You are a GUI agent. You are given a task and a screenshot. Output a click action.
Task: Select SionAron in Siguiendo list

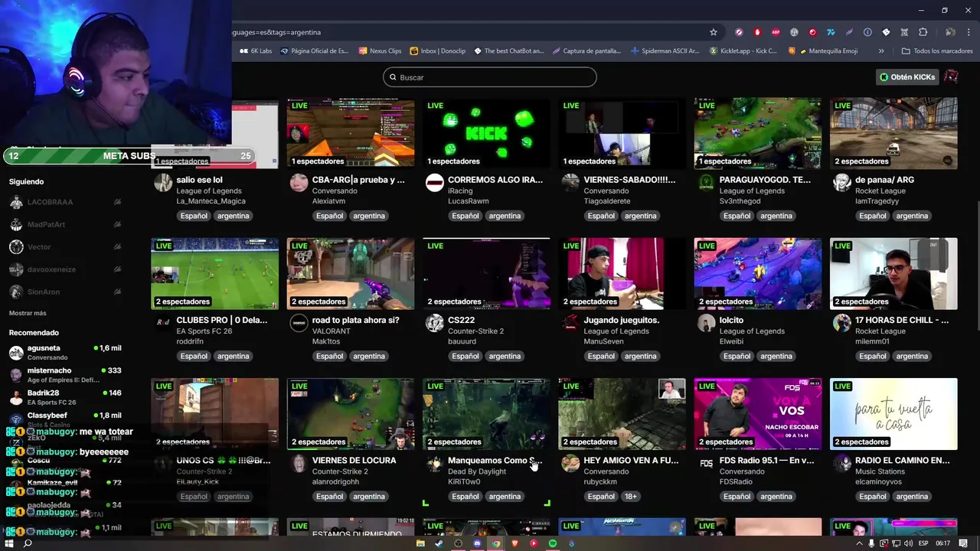65,292
